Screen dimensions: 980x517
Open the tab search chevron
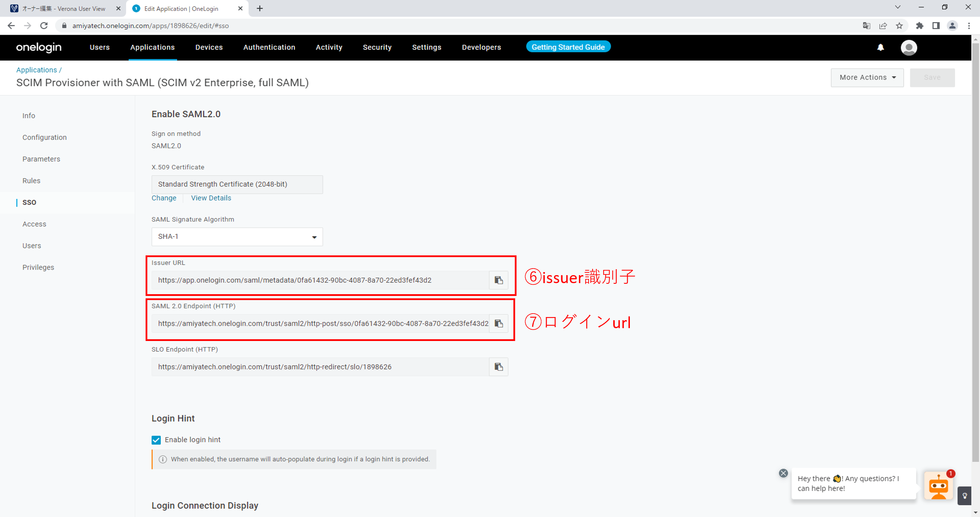pyautogui.click(x=897, y=7)
